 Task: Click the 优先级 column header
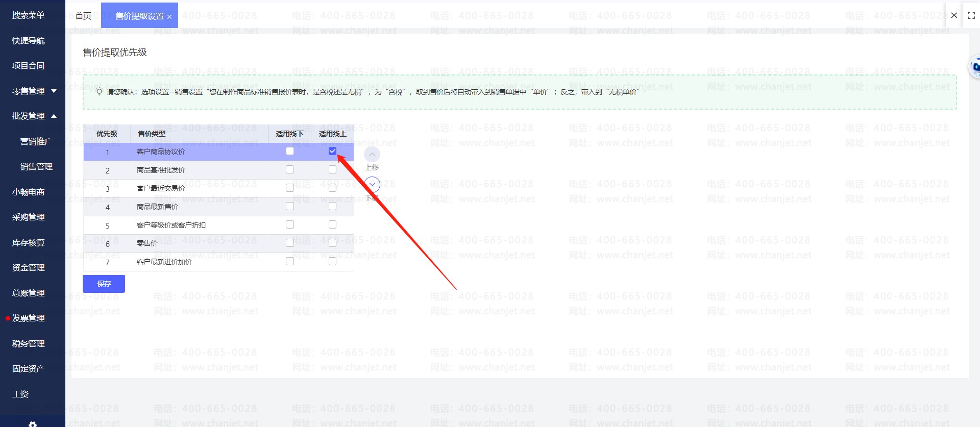coord(107,134)
